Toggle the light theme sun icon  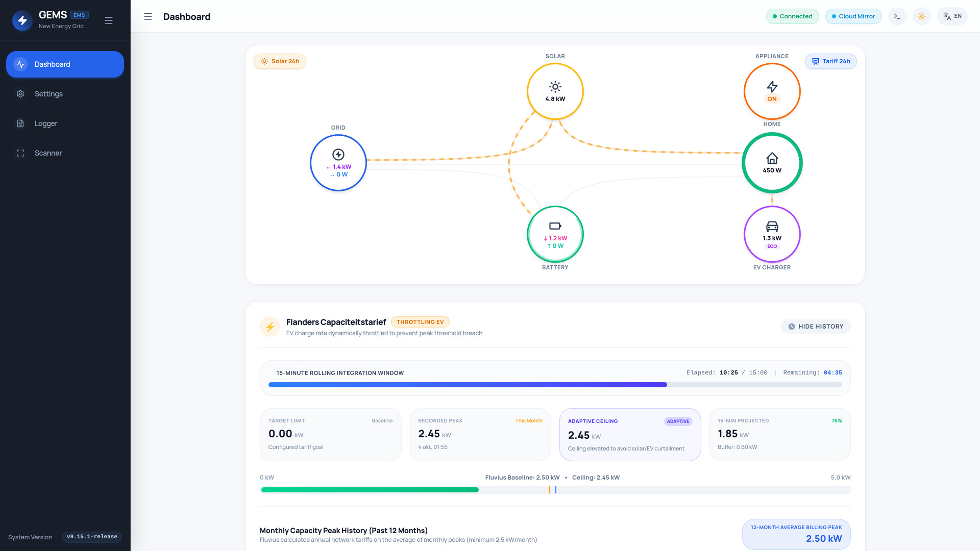tap(922, 16)
